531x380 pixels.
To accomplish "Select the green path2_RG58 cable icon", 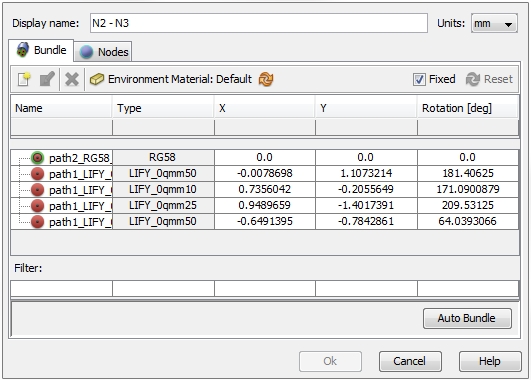I will click(x=38, y=157).
